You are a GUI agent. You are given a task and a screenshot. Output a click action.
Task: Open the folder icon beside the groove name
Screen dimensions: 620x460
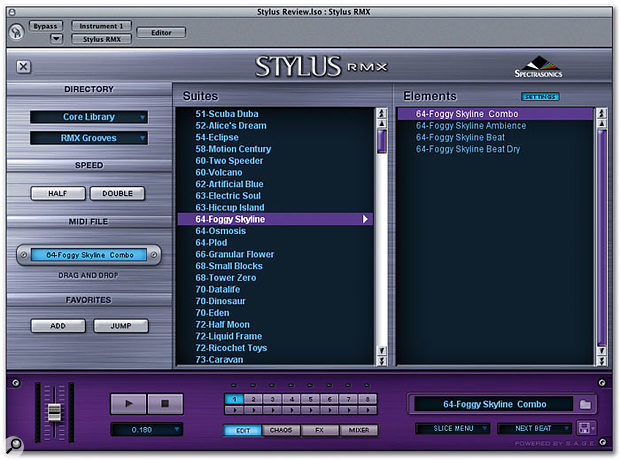click(585, 404)
